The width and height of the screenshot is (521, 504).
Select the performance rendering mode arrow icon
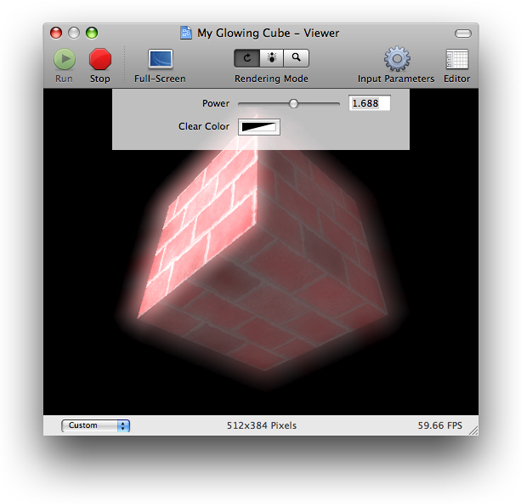click(247, 58)
